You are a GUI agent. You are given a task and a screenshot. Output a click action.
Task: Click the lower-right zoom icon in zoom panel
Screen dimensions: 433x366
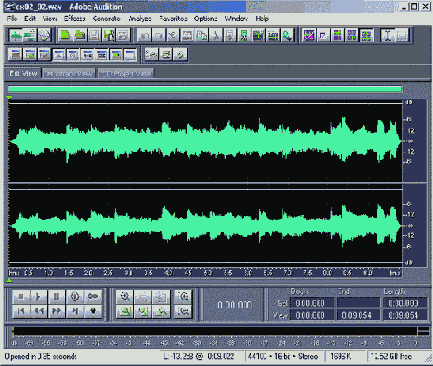click(183, 311)
